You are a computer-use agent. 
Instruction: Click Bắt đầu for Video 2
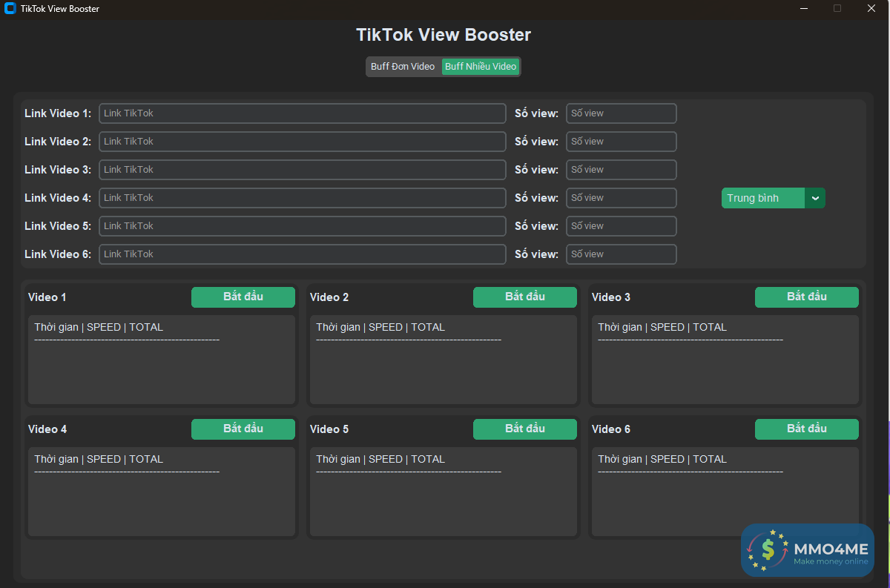(525, 297)
